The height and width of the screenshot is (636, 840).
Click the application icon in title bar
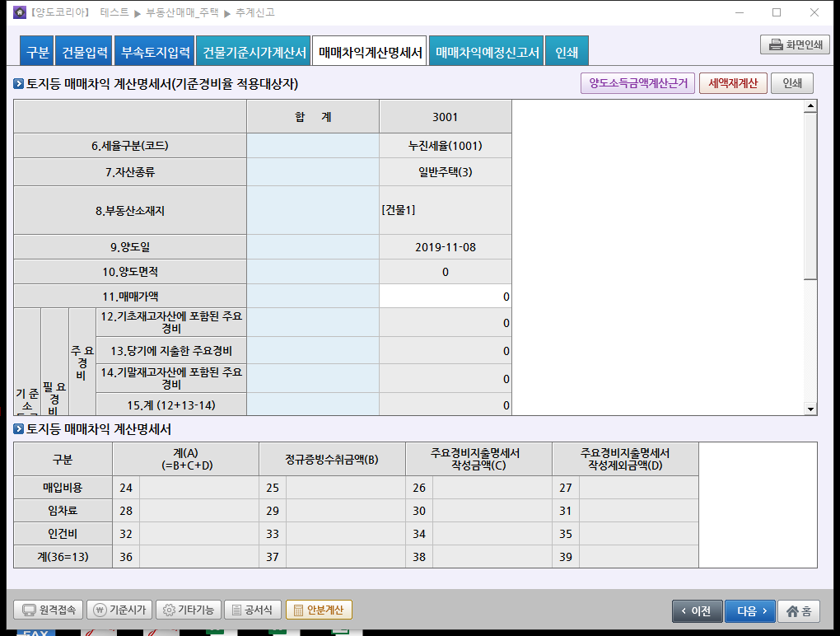coord(20,12)
